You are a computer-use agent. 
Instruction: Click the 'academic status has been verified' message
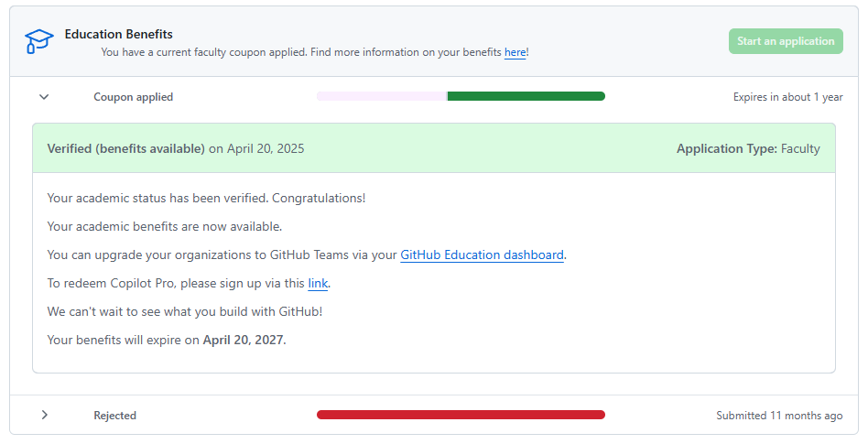pyautogui.click(x=207, y=198)
